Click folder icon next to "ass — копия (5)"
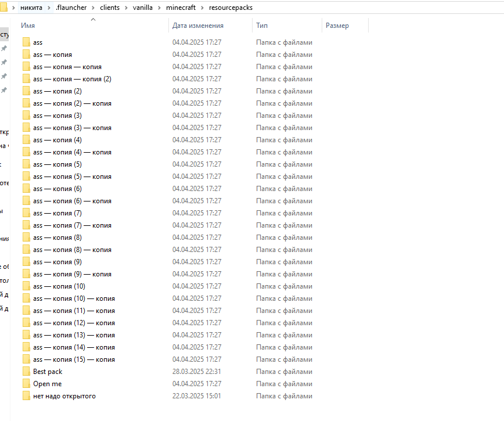 (26, 164)
